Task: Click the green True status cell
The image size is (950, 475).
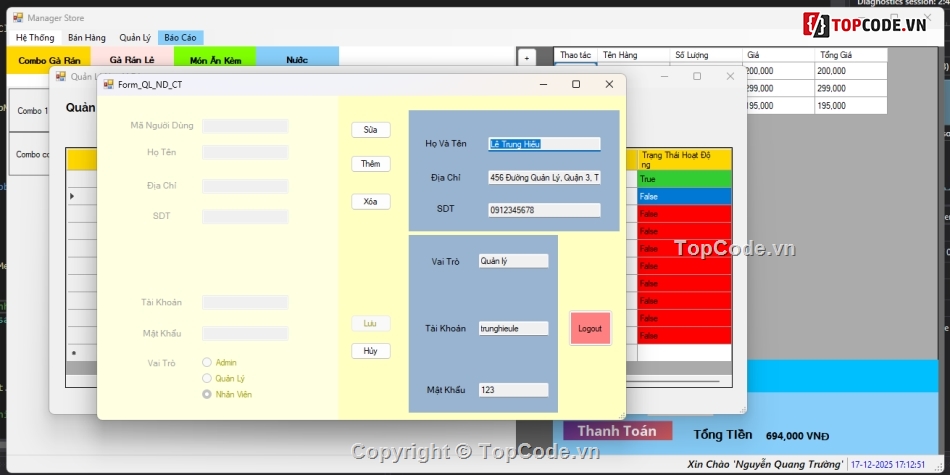Action: coord(685,179)
